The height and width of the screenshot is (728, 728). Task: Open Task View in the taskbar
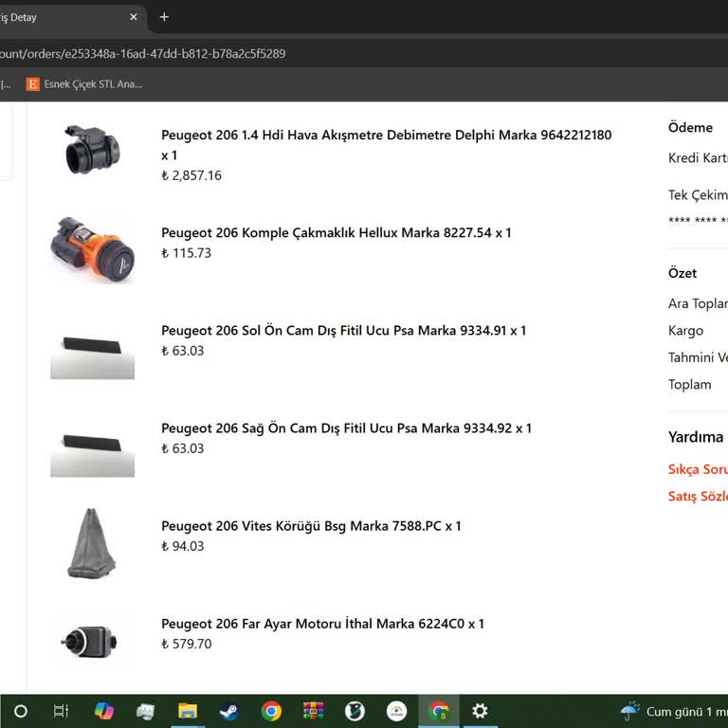click(x=62, y=711)
